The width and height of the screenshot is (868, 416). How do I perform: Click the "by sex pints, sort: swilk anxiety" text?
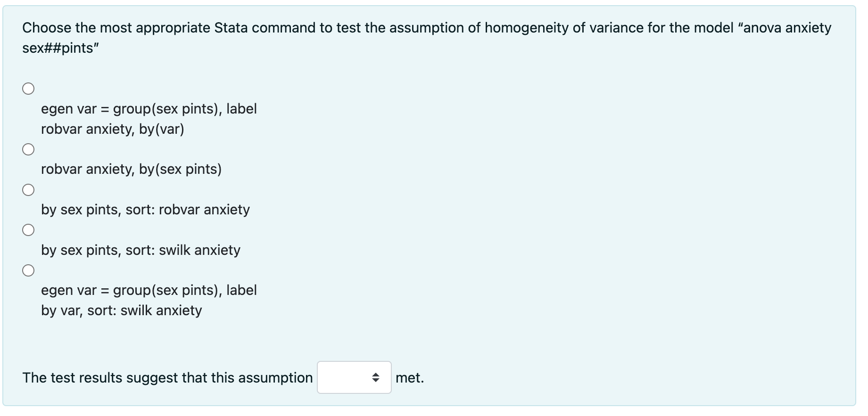pyautogui.click(x=141, y=250)
